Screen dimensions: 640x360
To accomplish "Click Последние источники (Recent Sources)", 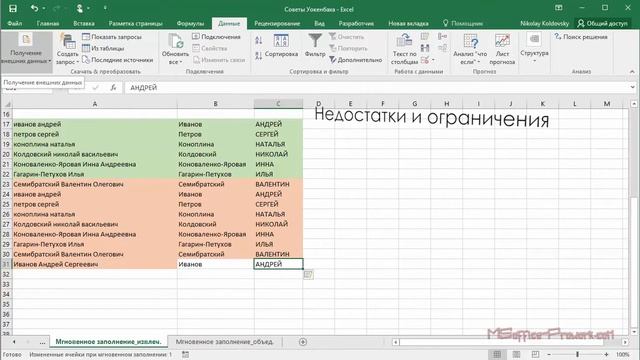I will click(x=118, y=60).
